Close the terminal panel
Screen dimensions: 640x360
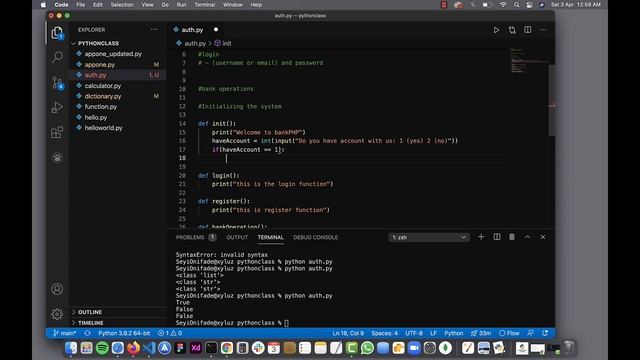[543, 237]
